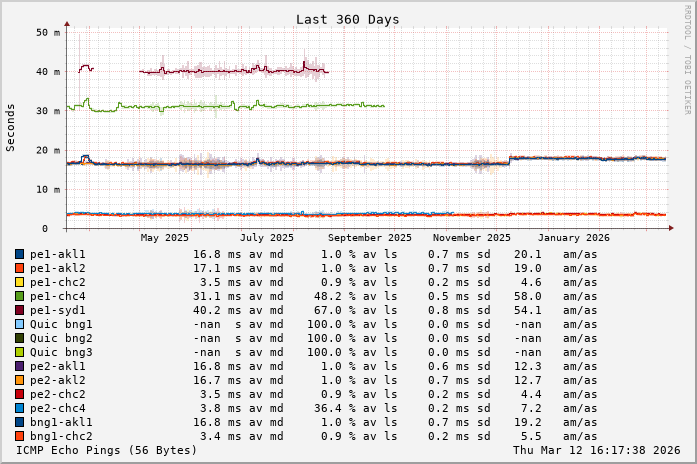The height and width of the screenshot is (464, 697).
Task: Select the 'September 2025' axis label
Action: (x=369, y=238)
